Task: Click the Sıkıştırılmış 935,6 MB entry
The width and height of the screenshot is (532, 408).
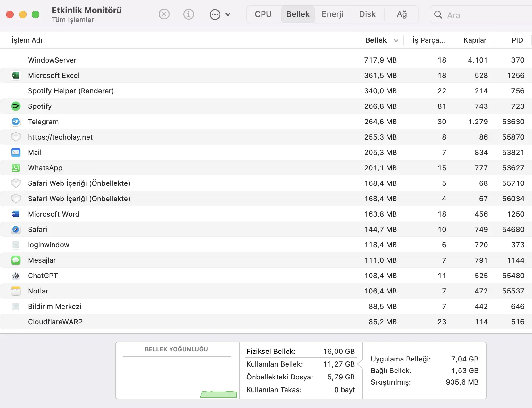Action: [x=425, y=382]
